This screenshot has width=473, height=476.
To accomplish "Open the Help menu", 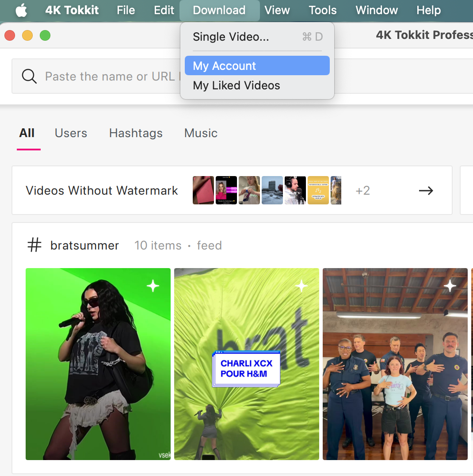I will pyautogui.click(x=428, y=10).
